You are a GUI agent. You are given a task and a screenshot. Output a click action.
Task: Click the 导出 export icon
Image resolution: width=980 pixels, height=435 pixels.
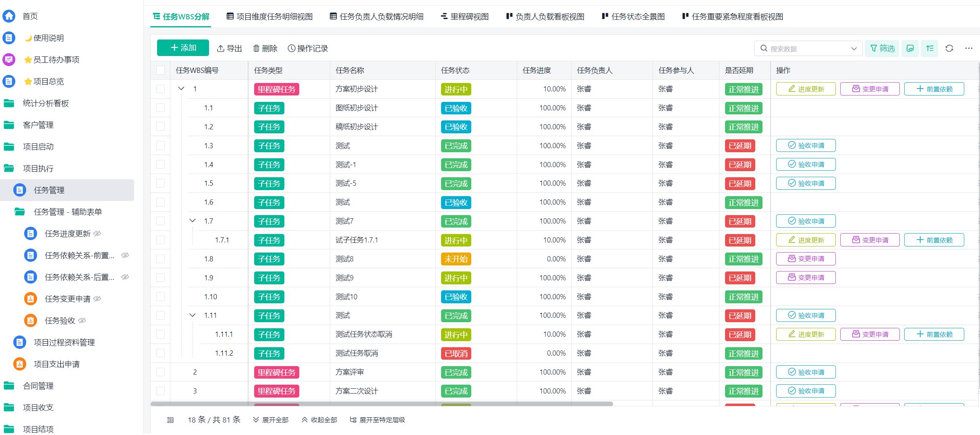point(221,48)
